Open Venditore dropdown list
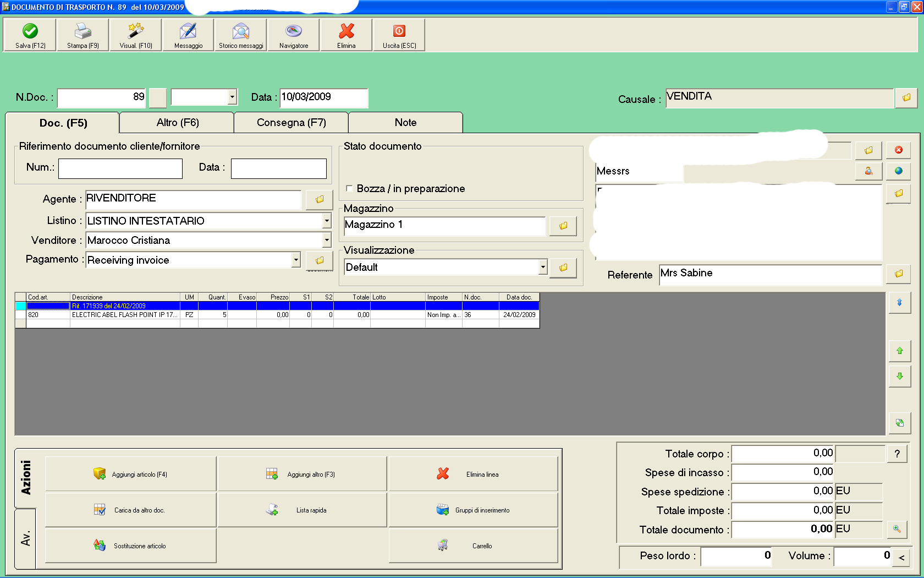Screen dimensions: 924x578 point(327,240)
